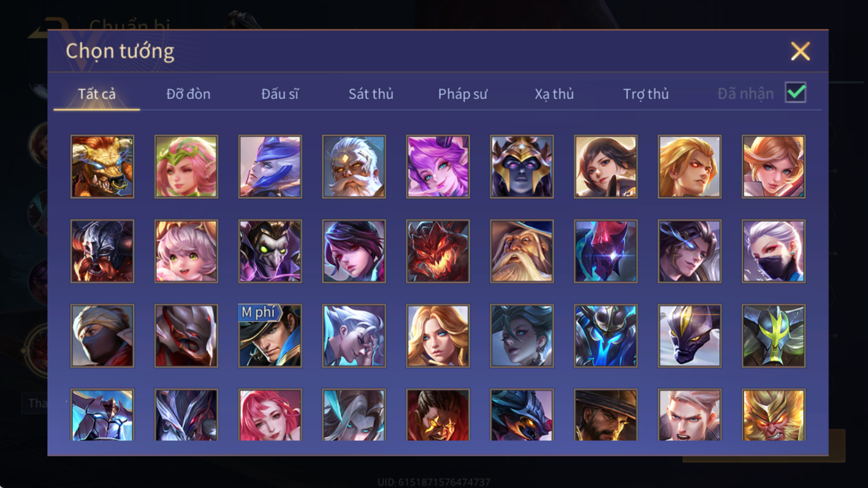Image resolution: width=868 pixels, height=488 pixels.
Task: Choose the monkey king hero portrait
Action: tap(774, 415)
